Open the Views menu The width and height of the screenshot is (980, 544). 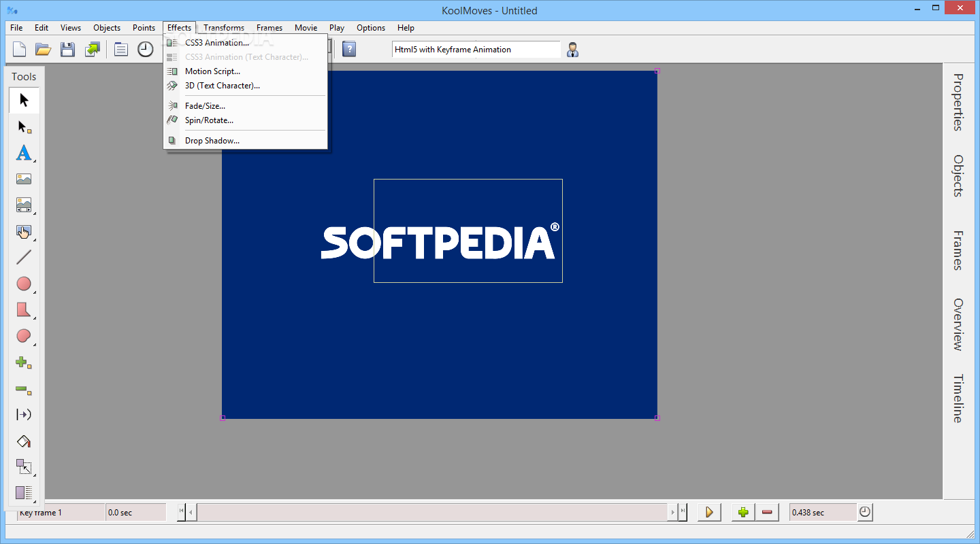click(71, 28)
